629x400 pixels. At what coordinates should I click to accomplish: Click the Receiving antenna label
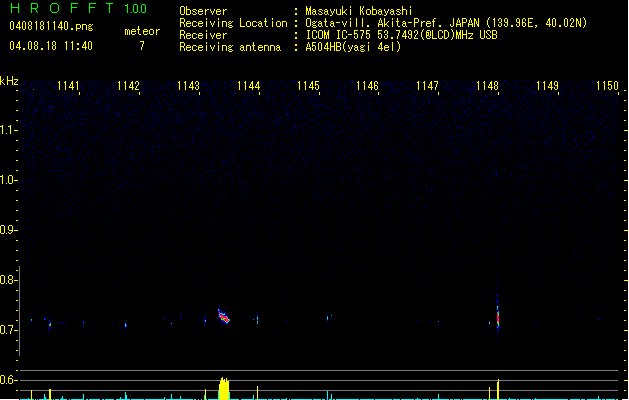pos(230,47)
